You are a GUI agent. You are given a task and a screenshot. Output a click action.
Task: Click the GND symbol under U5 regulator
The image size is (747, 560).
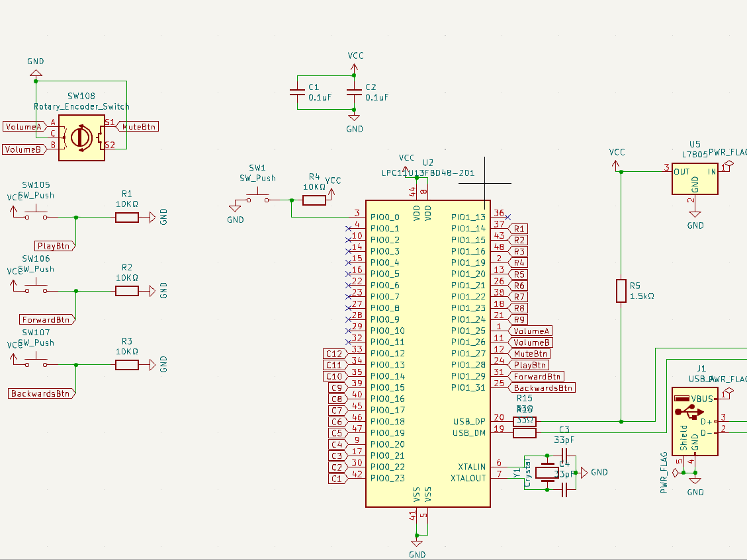[695, 214]
